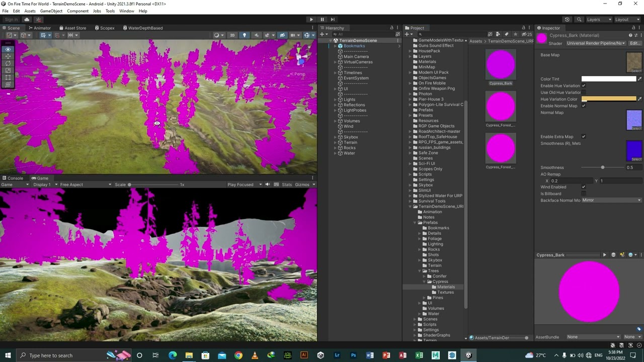Switch to the Animator tab
This screenshot has height=362, width=644.
pos(39,28)
